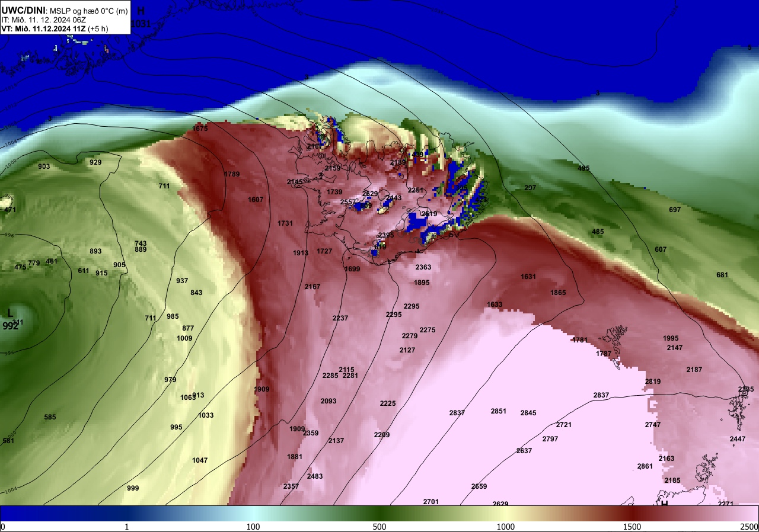Image resolution: width=759 pixels, height=532 pixels.
Task: Click the map value 2187
Action: pos(694,370)
